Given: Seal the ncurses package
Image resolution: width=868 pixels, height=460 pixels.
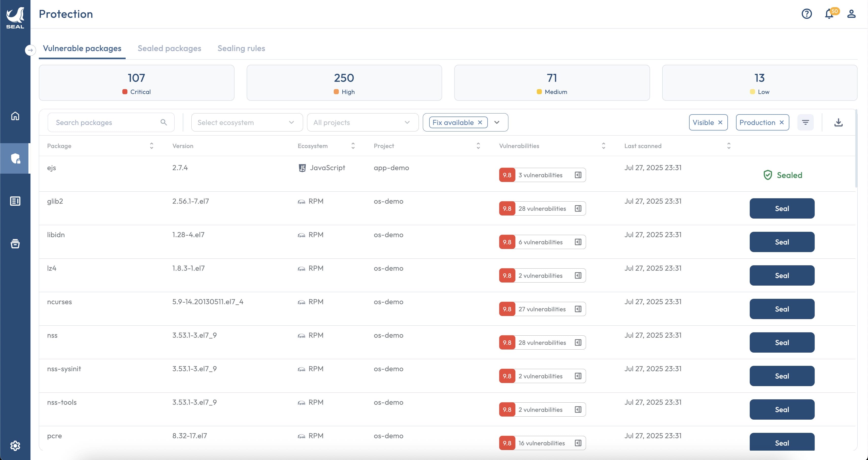Looking at the screenshot, I should click(782, 309).
